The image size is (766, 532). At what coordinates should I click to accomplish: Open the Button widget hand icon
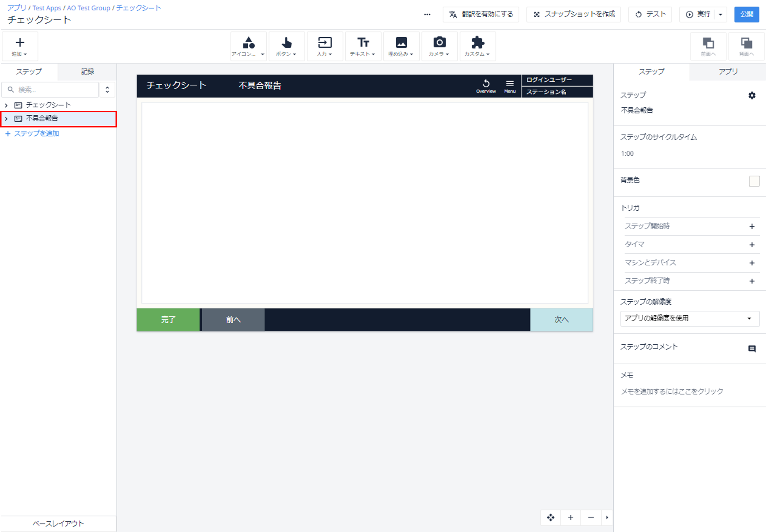287,43
